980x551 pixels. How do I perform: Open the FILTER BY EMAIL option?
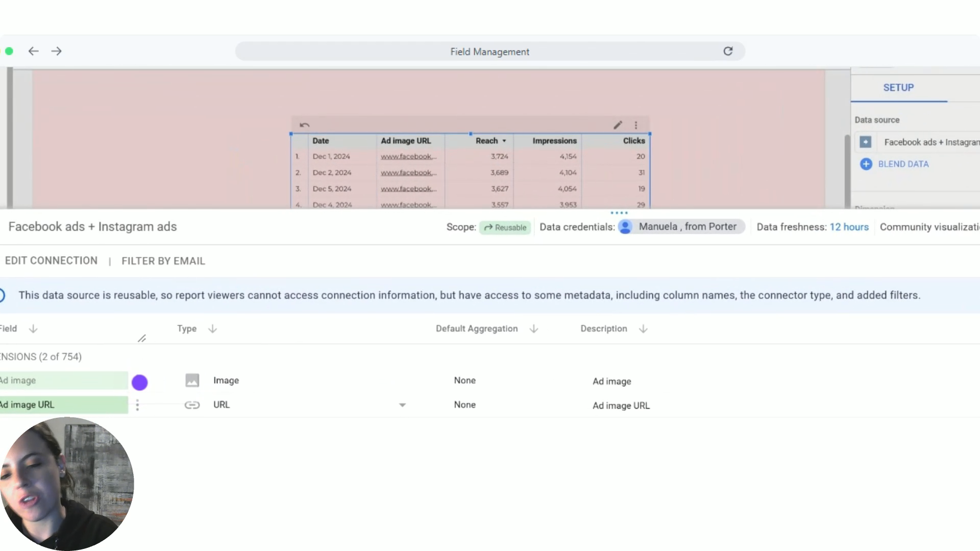pos(163,261)
